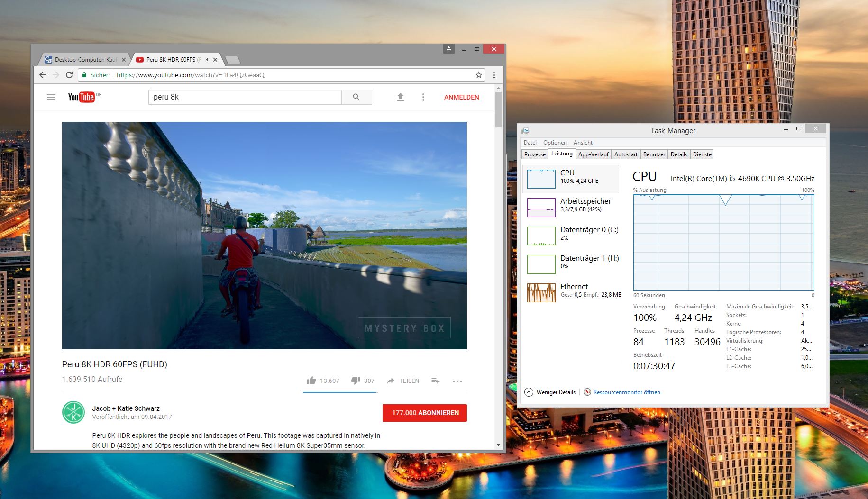Switch to the Details tab

[x=679, y=154]
